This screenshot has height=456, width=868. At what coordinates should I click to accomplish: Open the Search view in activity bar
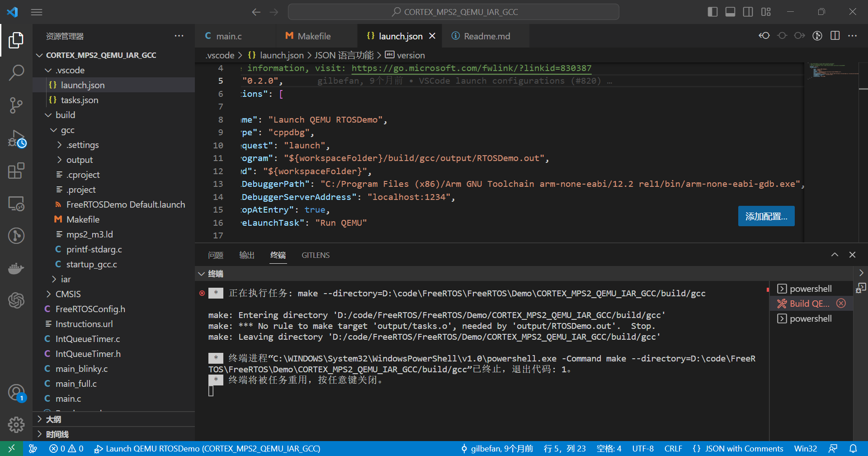(16, 72)
